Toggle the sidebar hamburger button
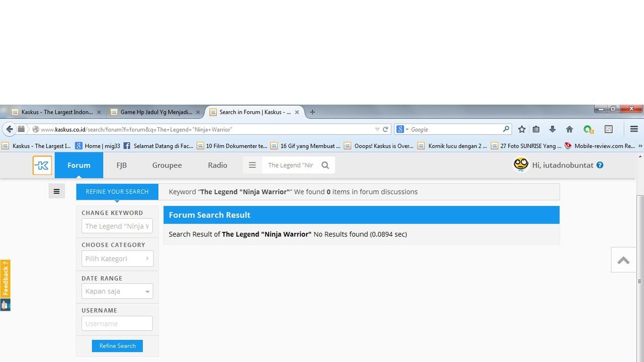The width and height of the screenshot is (644, 362). 56,191
